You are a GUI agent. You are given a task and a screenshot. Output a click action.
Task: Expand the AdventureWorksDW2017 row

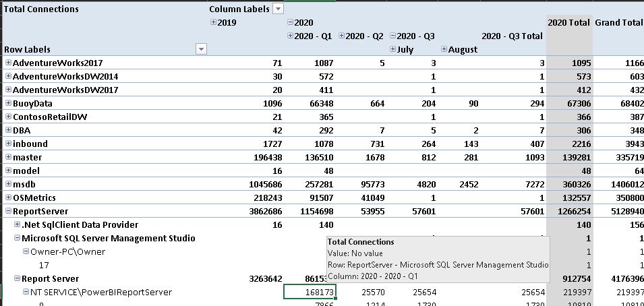click(9, 90)
